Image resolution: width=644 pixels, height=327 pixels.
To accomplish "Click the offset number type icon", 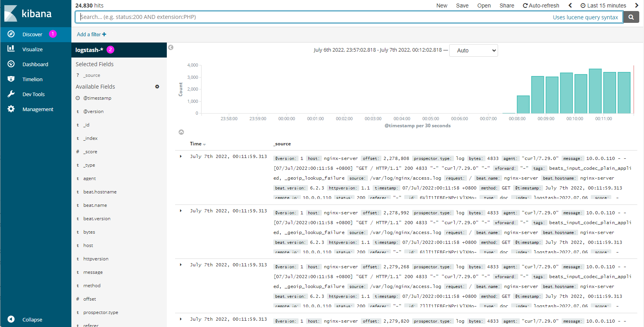I will click(x=78, y=299).
